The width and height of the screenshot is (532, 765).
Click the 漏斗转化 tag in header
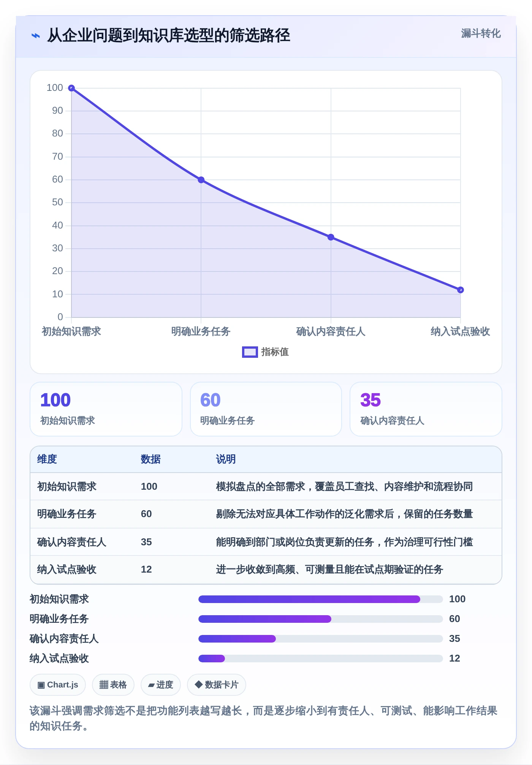point(481,33)
